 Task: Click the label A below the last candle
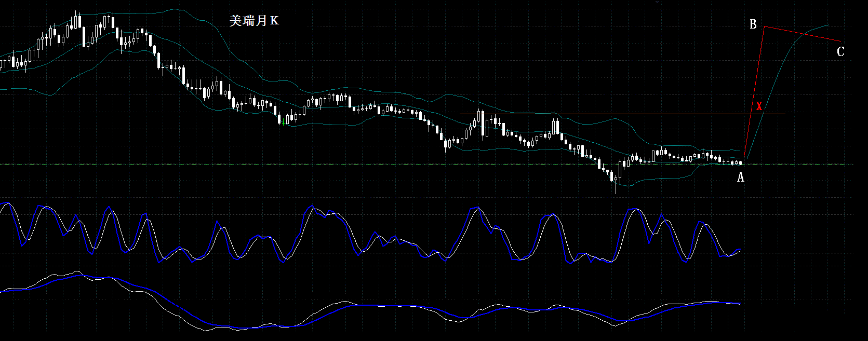point(741,178)
